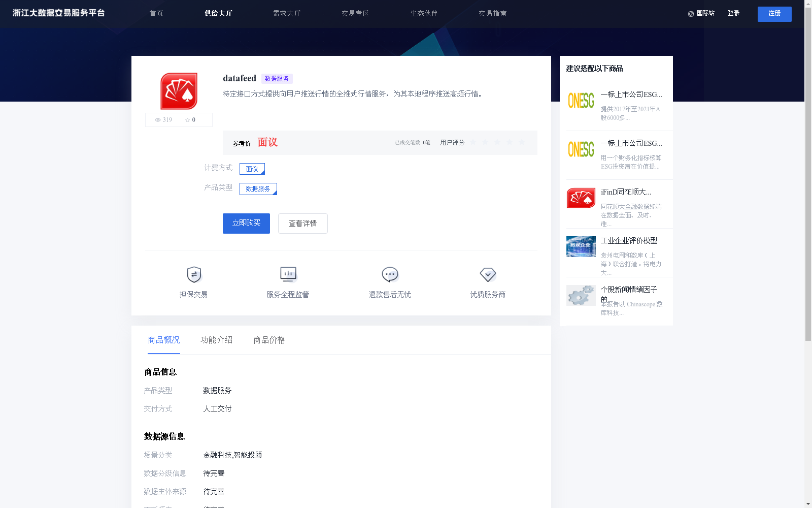Click the globe icon beside 国际站
Image resolution: width=812 pixels, height=508 pixels.
point(691,14)
